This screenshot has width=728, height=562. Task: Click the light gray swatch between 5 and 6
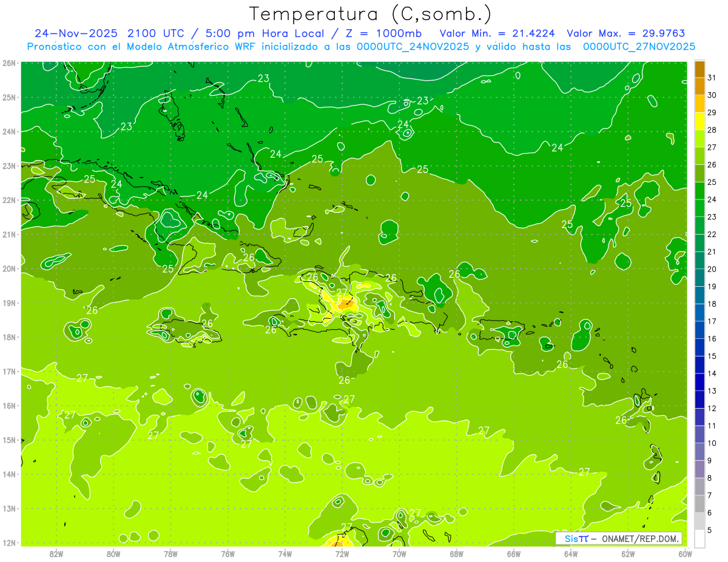pos(699,521)
